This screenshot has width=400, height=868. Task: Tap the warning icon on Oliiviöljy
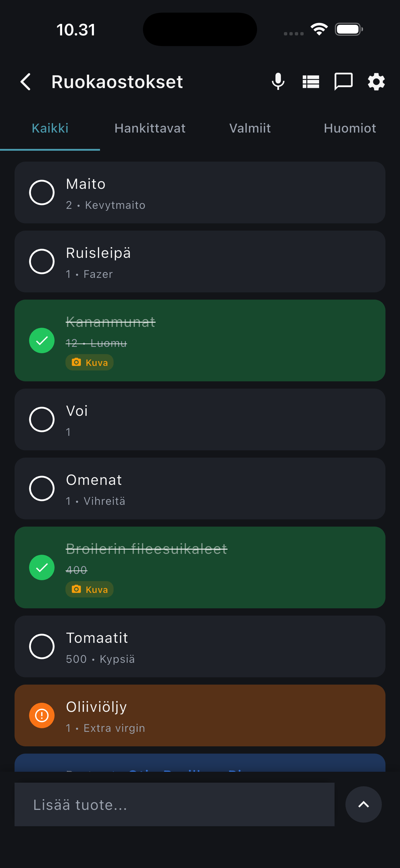42,716
